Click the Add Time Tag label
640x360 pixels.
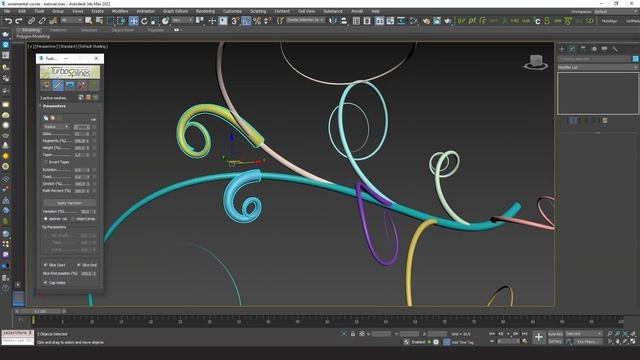click(462, 342)
